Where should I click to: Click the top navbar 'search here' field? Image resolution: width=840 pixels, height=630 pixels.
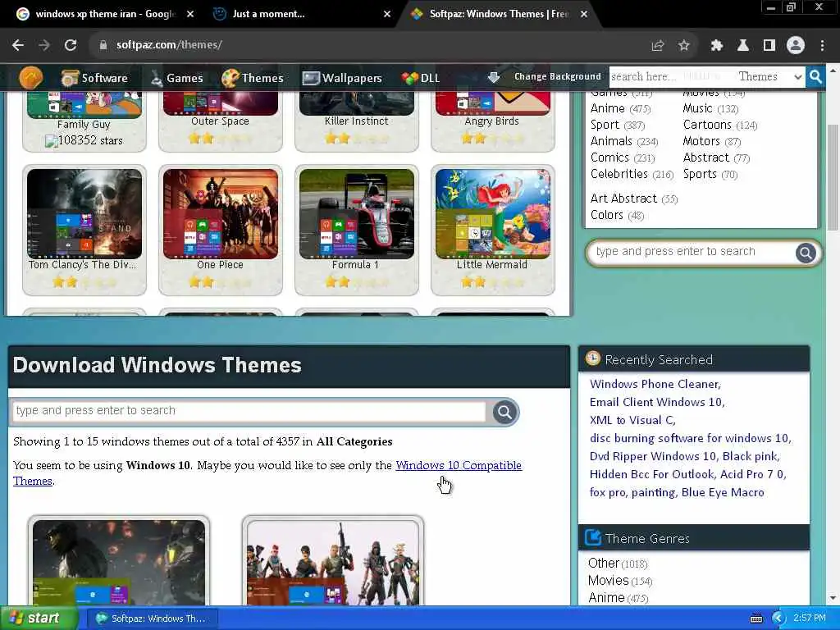pos(672,76)
